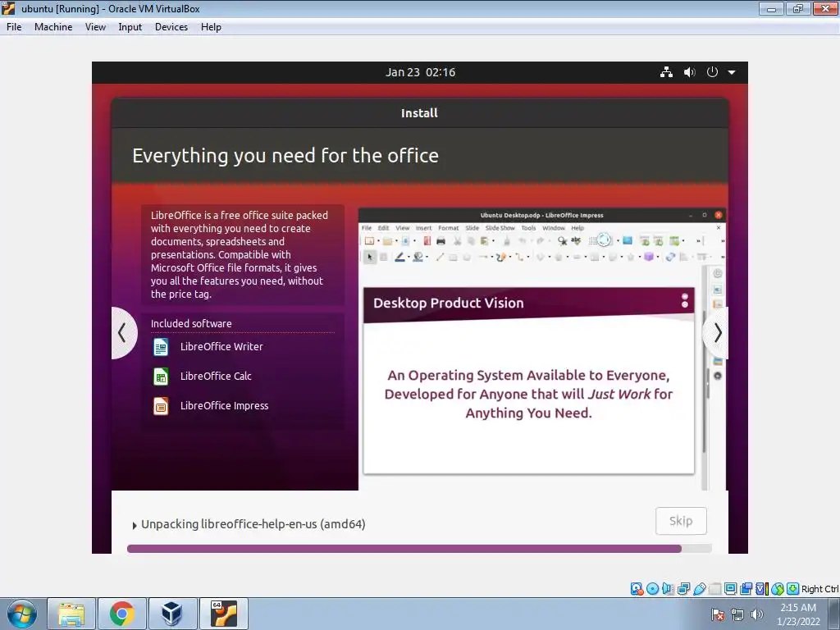Screen dimensions: 840x630
Task: Click the display indicator in status bar
Action: click(730, 589)
